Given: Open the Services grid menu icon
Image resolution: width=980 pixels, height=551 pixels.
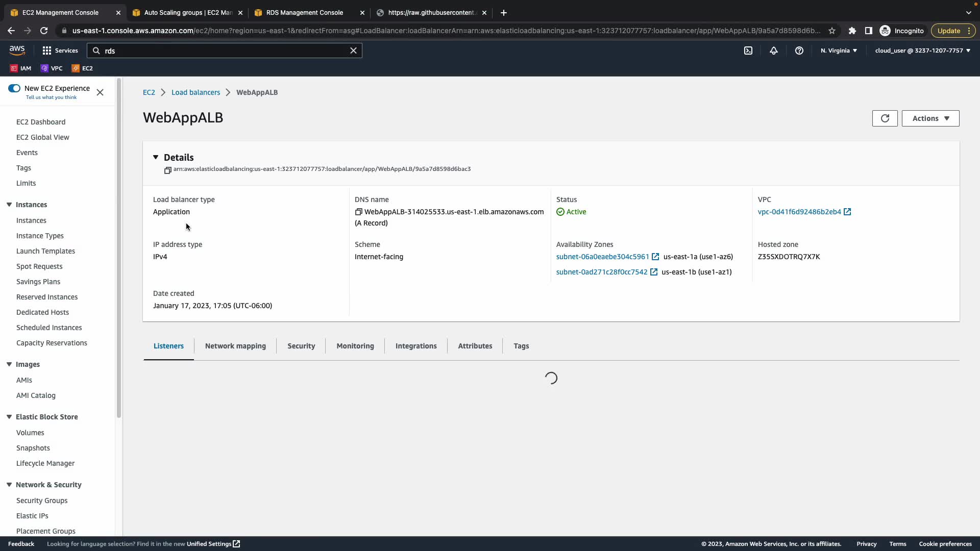Looking at the screenshot, I should (x=47, y=51).
